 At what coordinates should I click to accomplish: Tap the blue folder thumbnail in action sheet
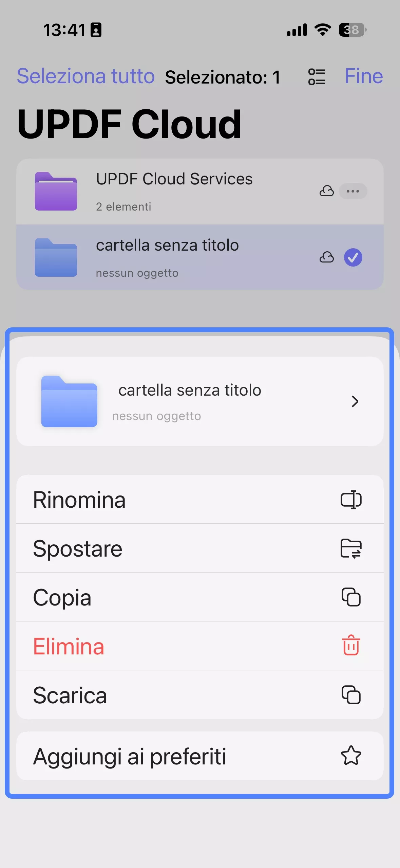point(69,401)
